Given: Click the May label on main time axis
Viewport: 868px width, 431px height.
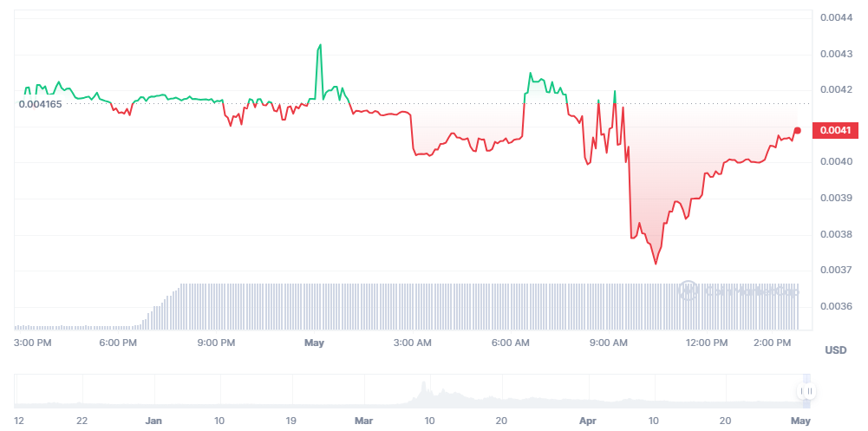Looking at the screenshot, I should pyautogui.click(x=314, y=343).
